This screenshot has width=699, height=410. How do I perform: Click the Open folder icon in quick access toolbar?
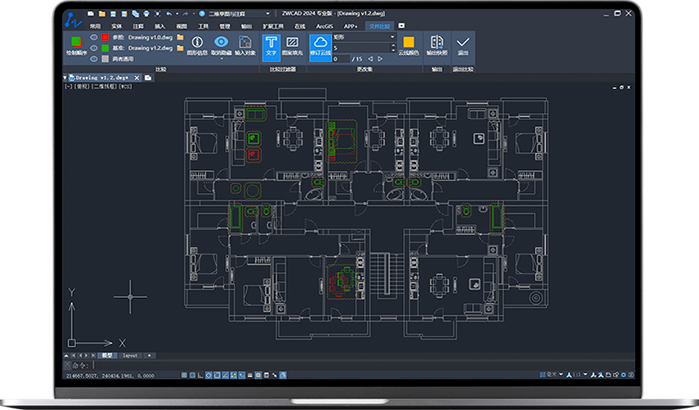click(x=102, y=14)
